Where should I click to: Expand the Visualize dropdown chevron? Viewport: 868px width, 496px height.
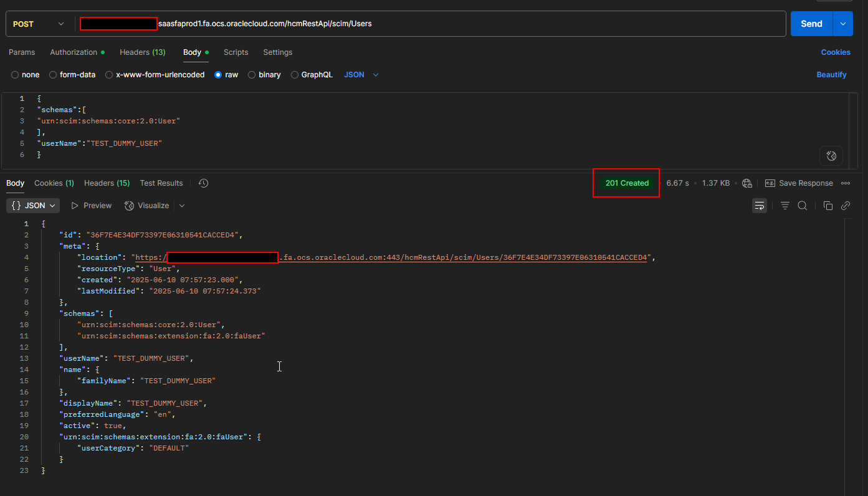point(182,206)
